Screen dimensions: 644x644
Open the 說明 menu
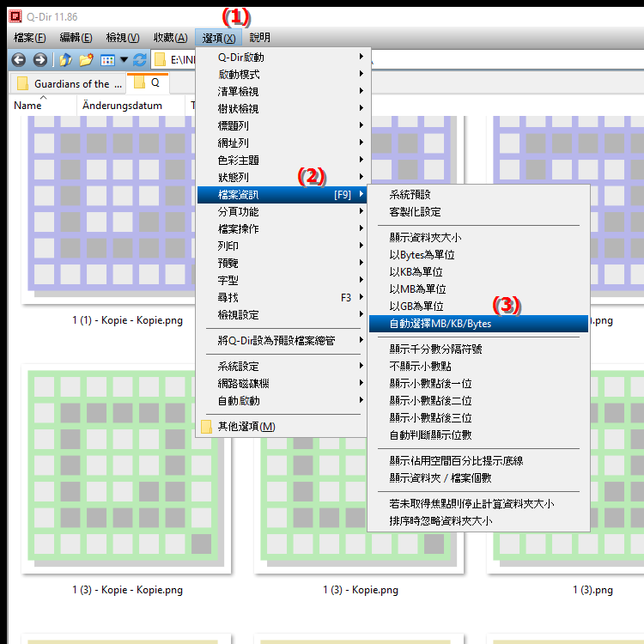(x=259, y=38)
